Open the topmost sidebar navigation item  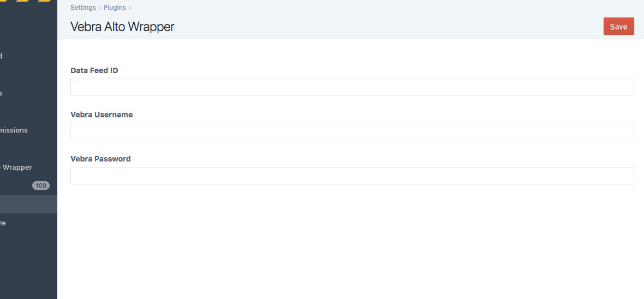point(2,56)
